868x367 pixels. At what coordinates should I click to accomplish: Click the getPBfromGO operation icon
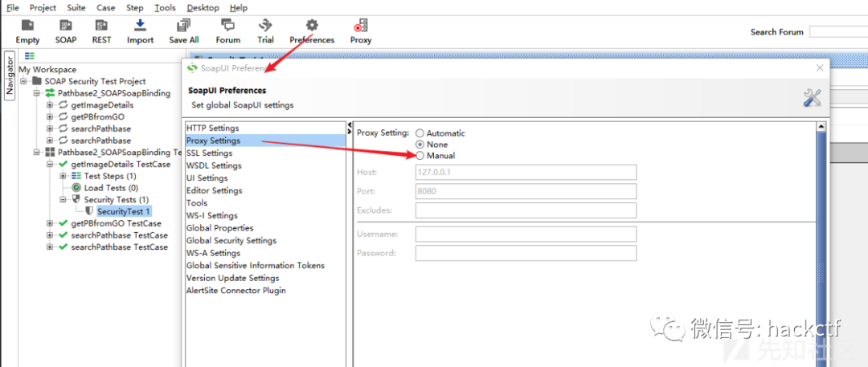(x=63, y=116)
